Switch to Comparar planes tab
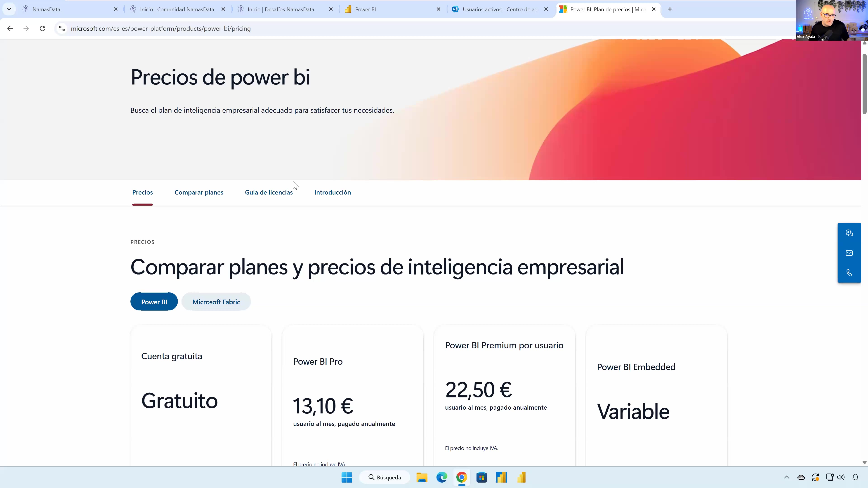868x488 pixels. click(199, 192)
